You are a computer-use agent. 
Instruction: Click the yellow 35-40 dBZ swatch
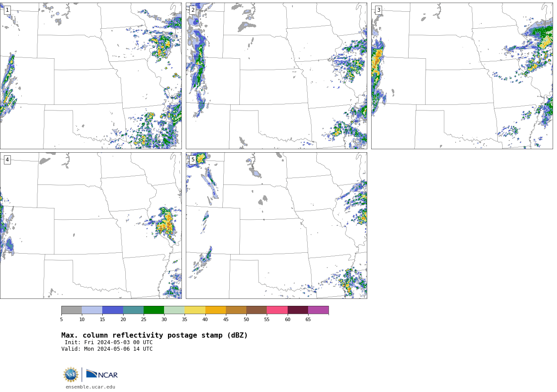coord(195,310)
